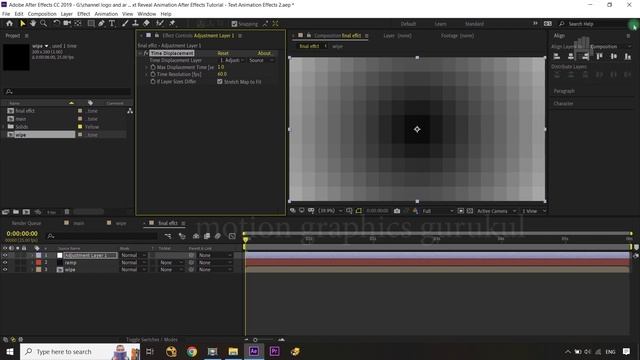Image resolution: width=640 pixels, height=360 pixels.
Task: Switch to the Default workspace
Action: (x=408, y=24)
